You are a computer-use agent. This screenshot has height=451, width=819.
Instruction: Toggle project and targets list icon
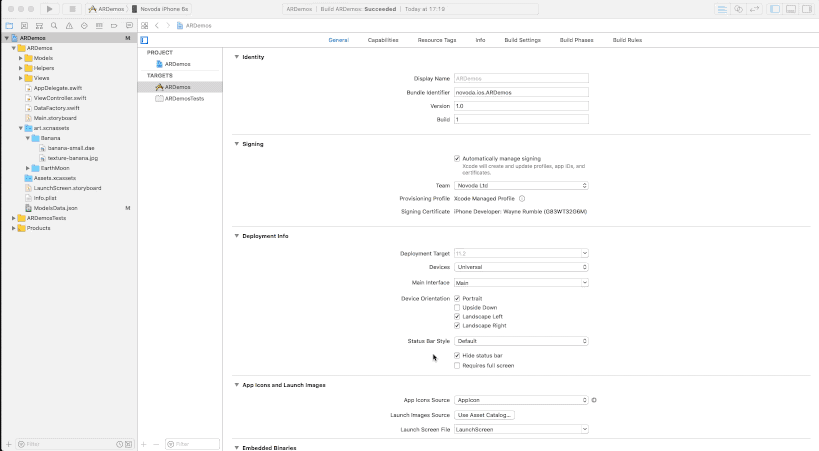tap(144, 40)
